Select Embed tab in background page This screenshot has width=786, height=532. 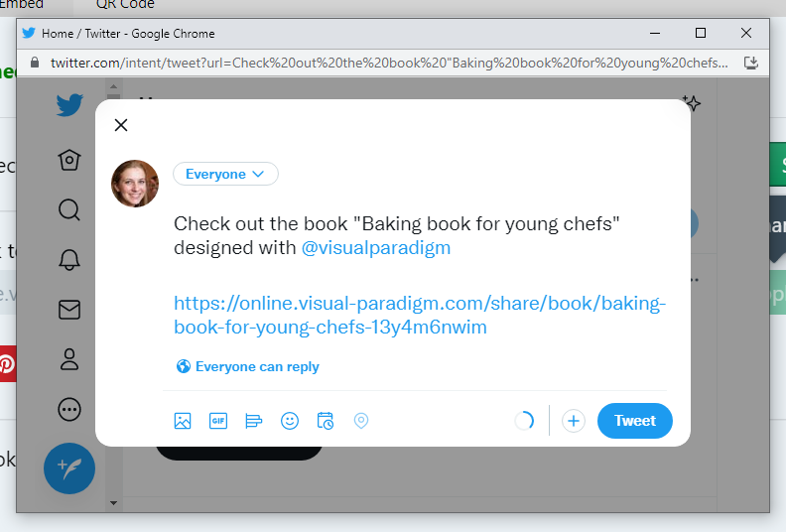tap(22, 5)
